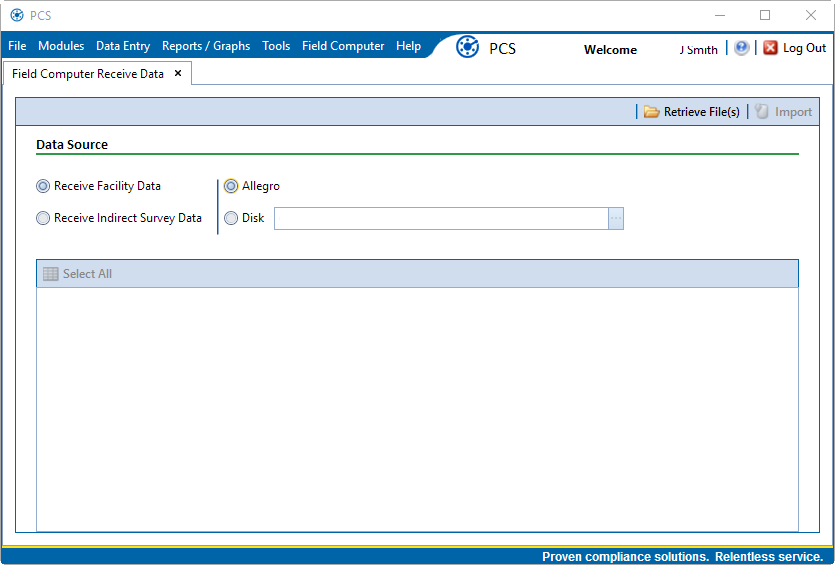Click the Retrieve File(s) folder icon
Screen dimensions: 835x565
(651, 112)
